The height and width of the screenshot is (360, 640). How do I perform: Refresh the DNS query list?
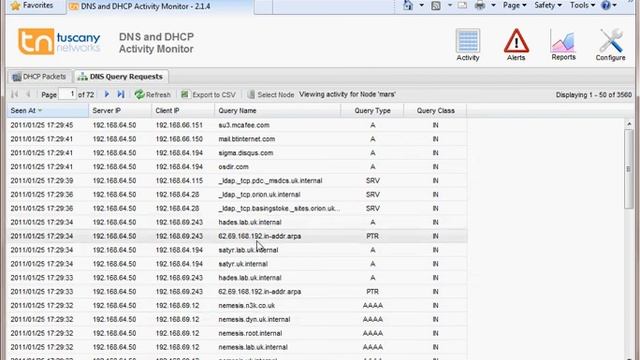[x=153, y=94]
